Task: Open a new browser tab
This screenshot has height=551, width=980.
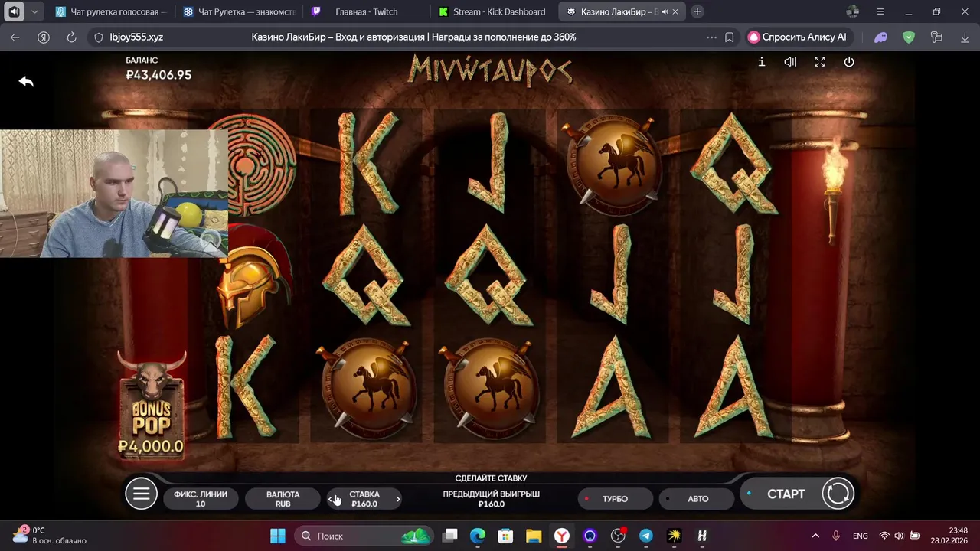Action: 697,11
